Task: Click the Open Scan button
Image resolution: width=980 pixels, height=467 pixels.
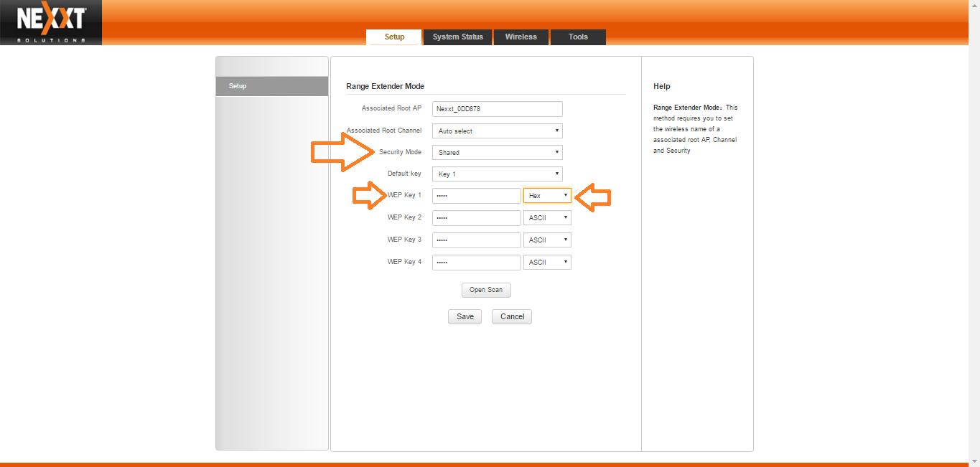Action: pos(486,290)
